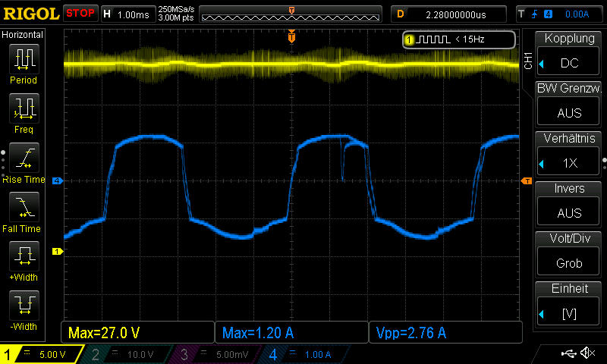Select the Period measurement icon
The image size is (607, 364).
[24, 59]
